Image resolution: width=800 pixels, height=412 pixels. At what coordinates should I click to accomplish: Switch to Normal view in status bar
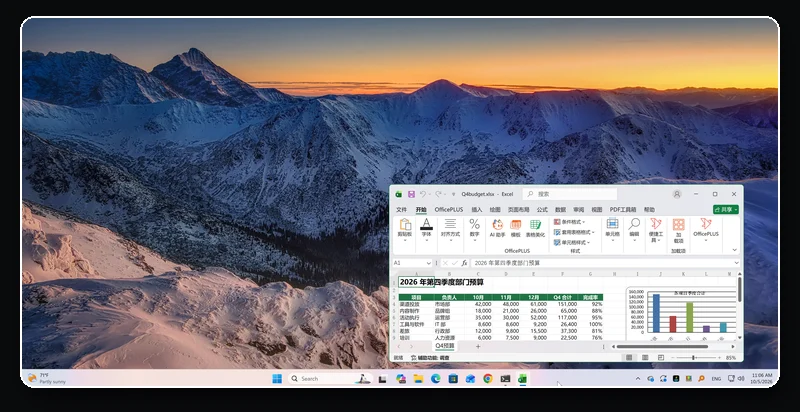629,358
